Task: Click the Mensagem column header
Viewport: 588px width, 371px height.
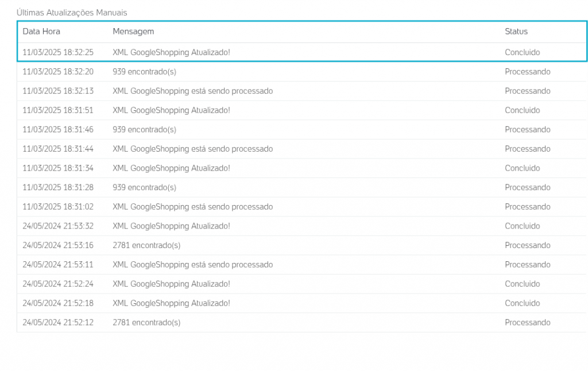Action: (x=133, y=32)
